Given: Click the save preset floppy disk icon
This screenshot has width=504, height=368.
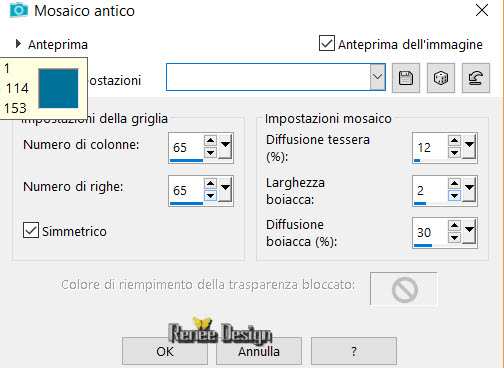Looking at the screenshot, I should (x=406, y=78).
